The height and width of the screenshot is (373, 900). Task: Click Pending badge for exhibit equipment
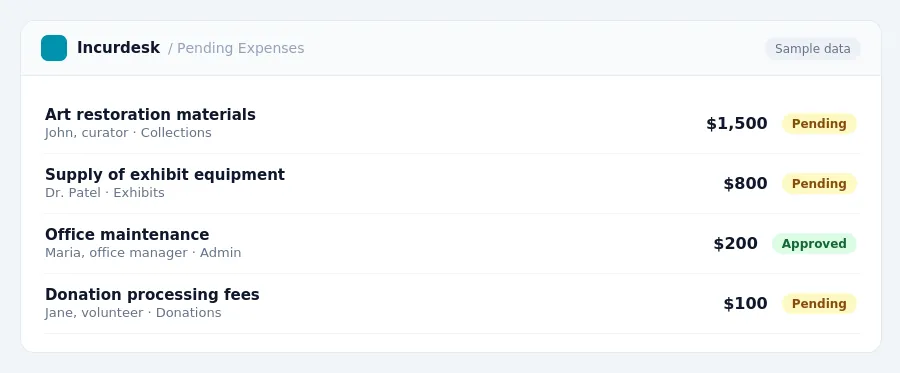coord(819,184)
